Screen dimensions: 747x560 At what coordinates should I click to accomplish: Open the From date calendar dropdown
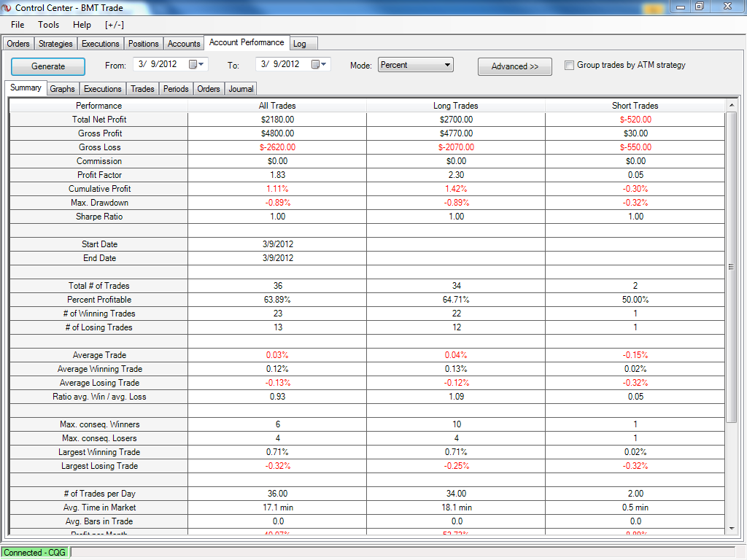pyautogui.click(x=196, y=64)
